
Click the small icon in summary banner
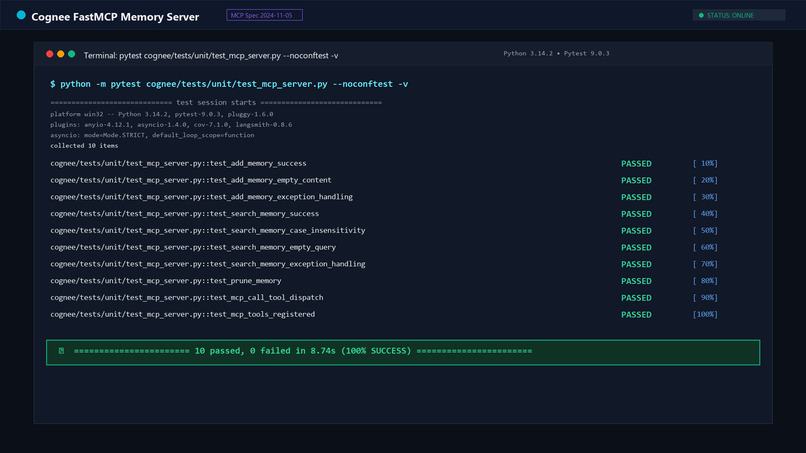pos(61,351)
